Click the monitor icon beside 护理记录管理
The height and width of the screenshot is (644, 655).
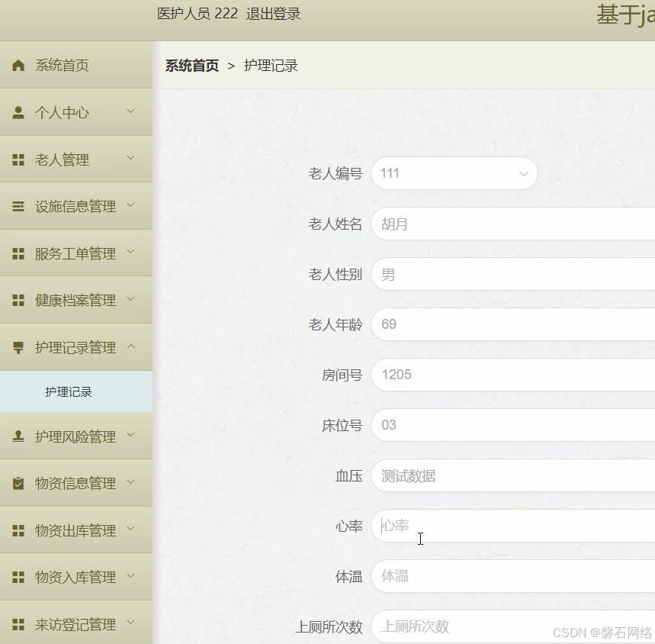tap(17, 347)
